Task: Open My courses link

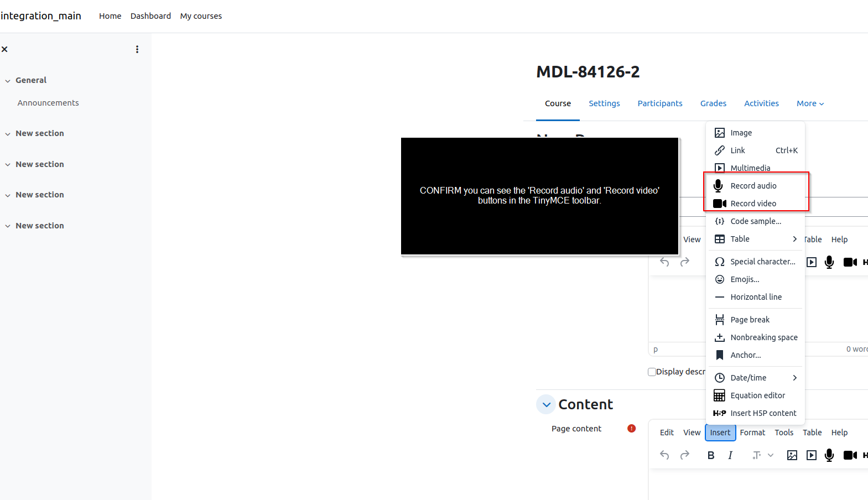Action: point(201,16)
